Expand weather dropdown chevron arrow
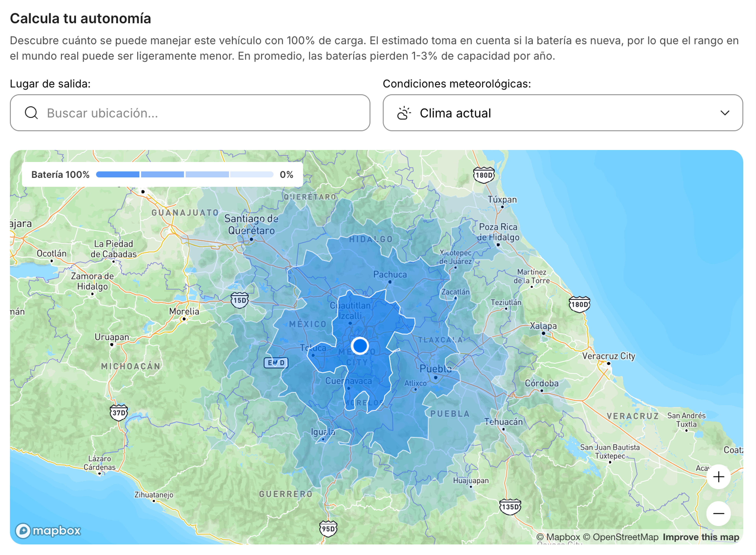Screen dimensions: 756x555 point(725,113)
